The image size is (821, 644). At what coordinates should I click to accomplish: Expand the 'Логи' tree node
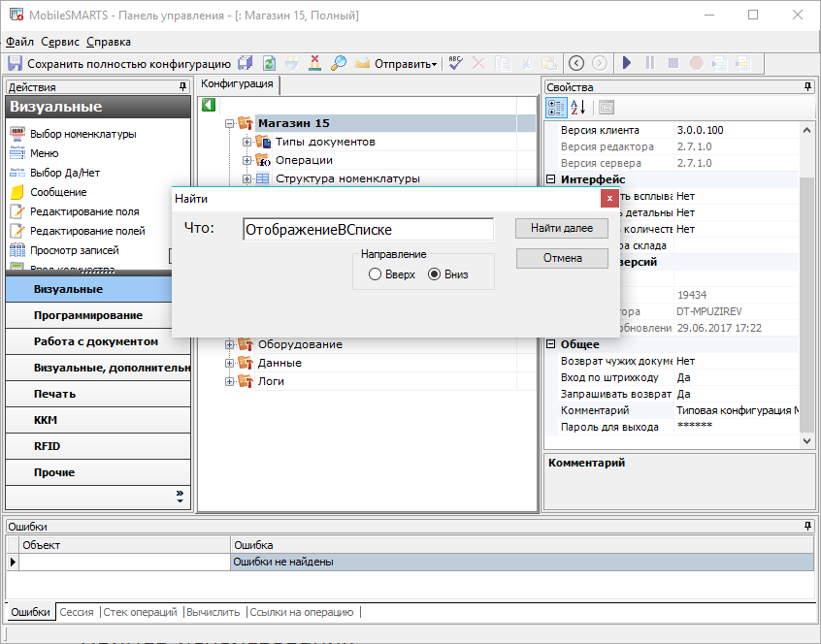point(229,381)
